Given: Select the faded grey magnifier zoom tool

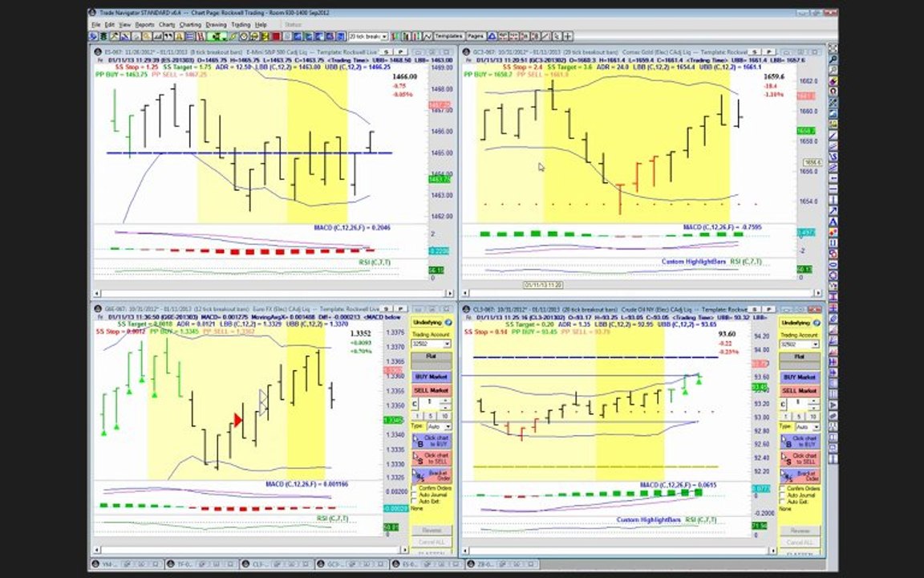Looking at the screenshot, I should tap(833, 70).
